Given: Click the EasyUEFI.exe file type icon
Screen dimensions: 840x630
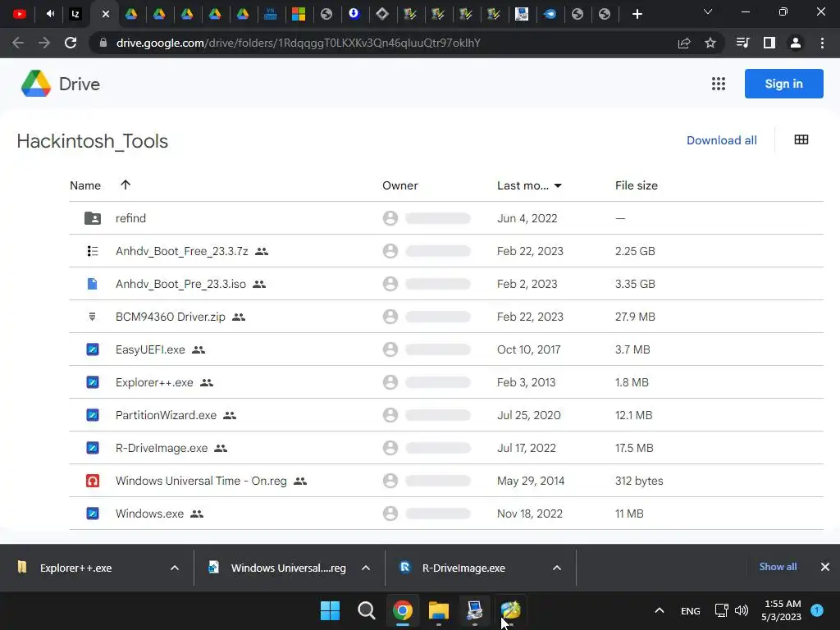Looking at the screenshot, I should (93, 349).
